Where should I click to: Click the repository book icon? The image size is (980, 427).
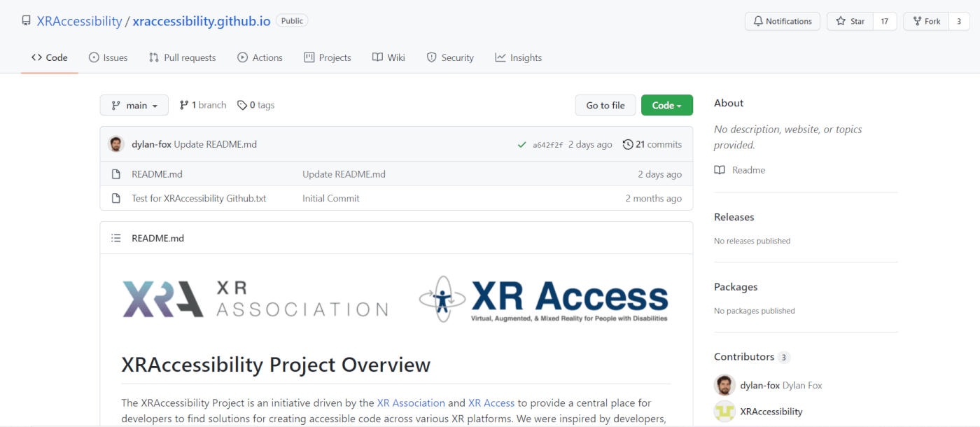pyautogui.click(x=26, y=20)
